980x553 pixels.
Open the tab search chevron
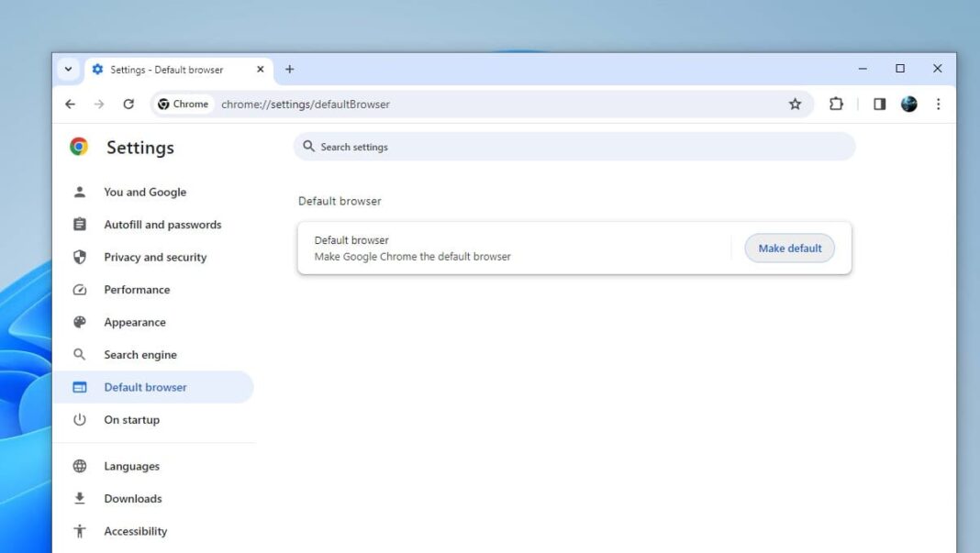point(68,69)
